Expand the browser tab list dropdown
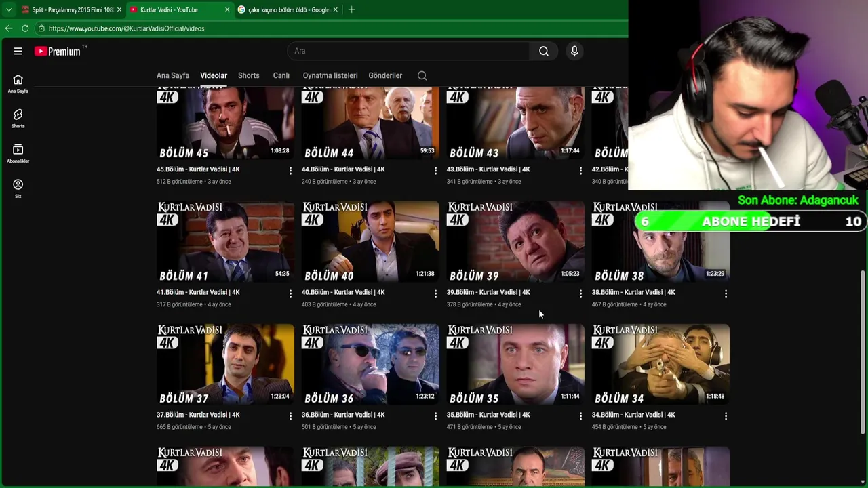Screen dimensions: 868x488 coord(9,9)
